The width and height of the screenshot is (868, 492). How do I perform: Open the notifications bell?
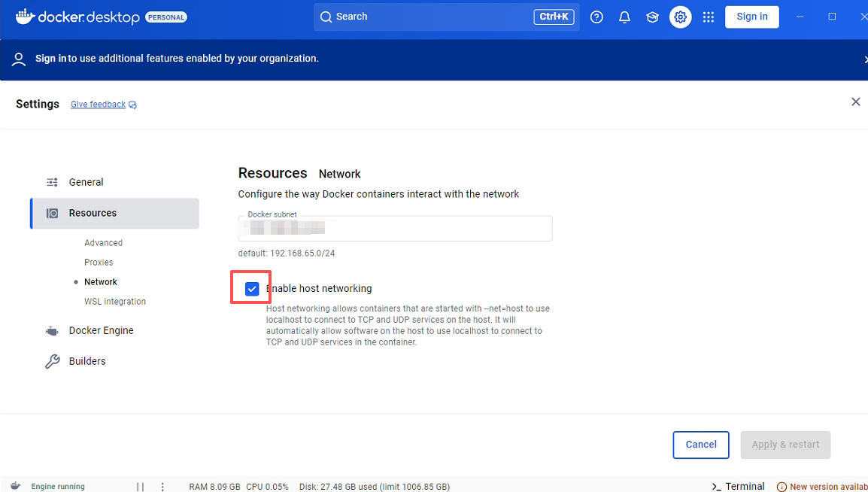coord(624,17)
